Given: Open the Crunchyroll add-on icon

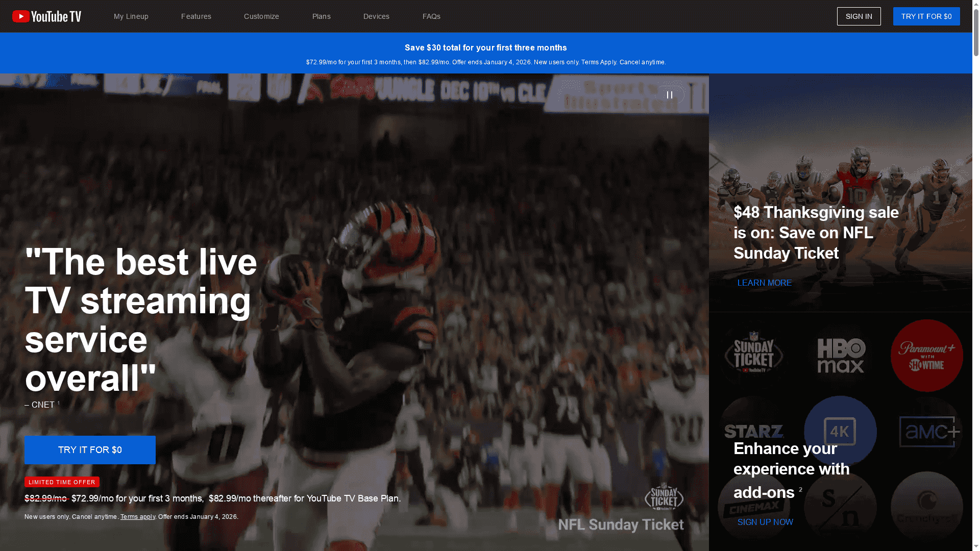Looking at the screenshot, I should (926, 506).
